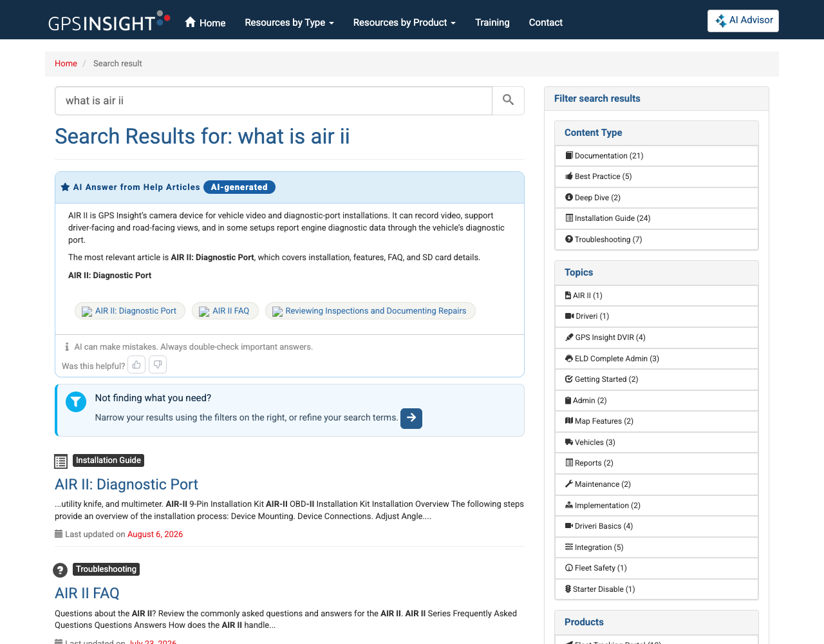Click the book icon beside Documentation
824x644 pixels.
click(569, 156)
